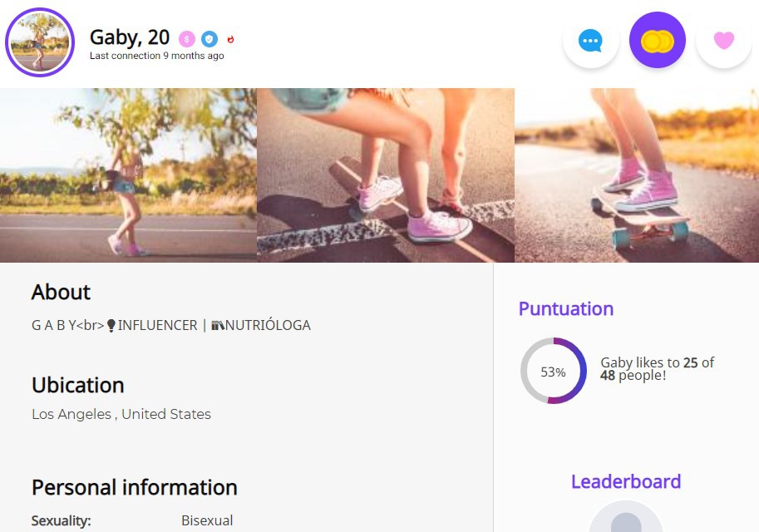
Task: Click the blue verified shield badge
Action: tap(209, 39)
